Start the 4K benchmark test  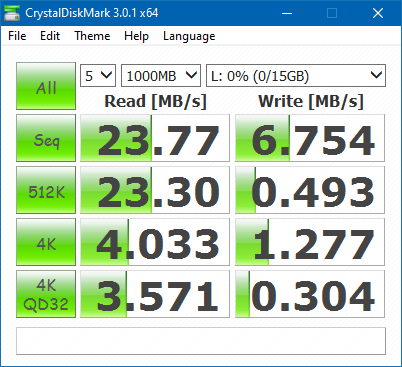click(46, 242)
